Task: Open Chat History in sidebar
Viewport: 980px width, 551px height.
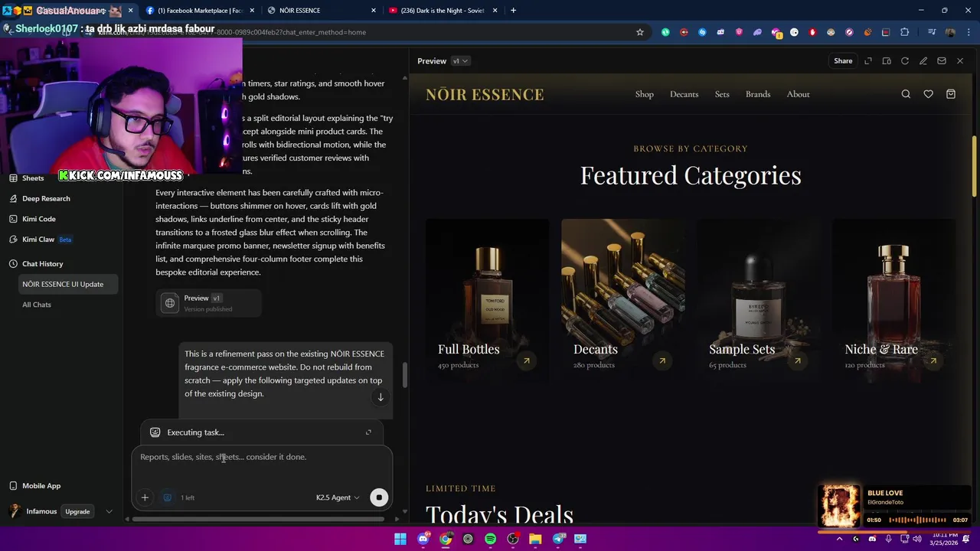Action: click(42, 264)
